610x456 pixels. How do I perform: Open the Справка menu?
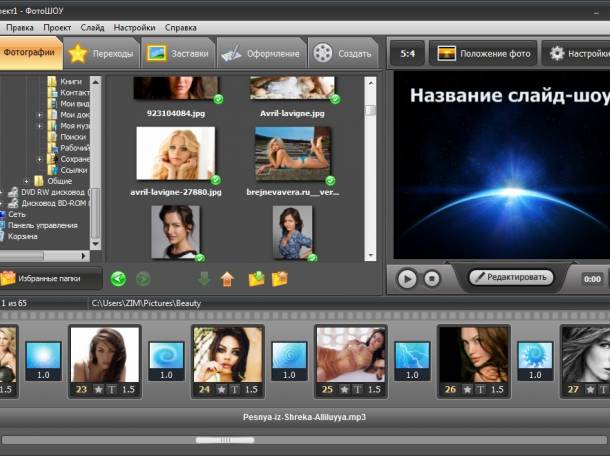click(x=181, y=28)
